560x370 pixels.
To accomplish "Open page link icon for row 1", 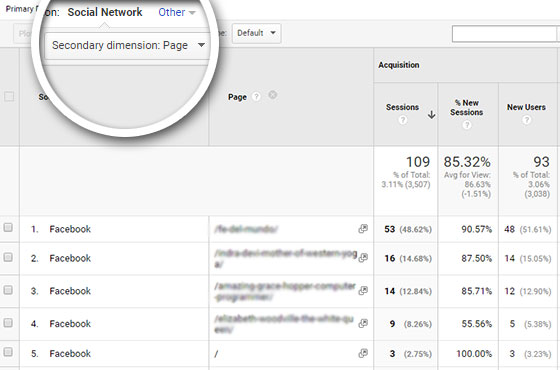I will (363, 229).
